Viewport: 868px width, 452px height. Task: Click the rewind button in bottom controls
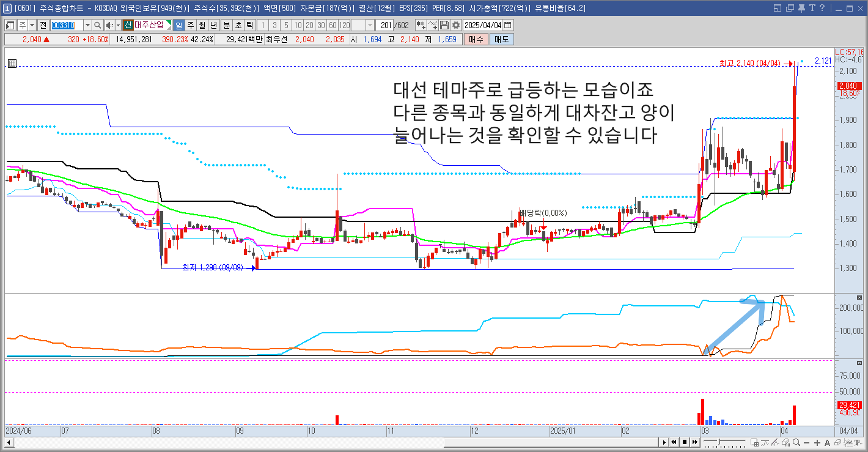[674, 442]
